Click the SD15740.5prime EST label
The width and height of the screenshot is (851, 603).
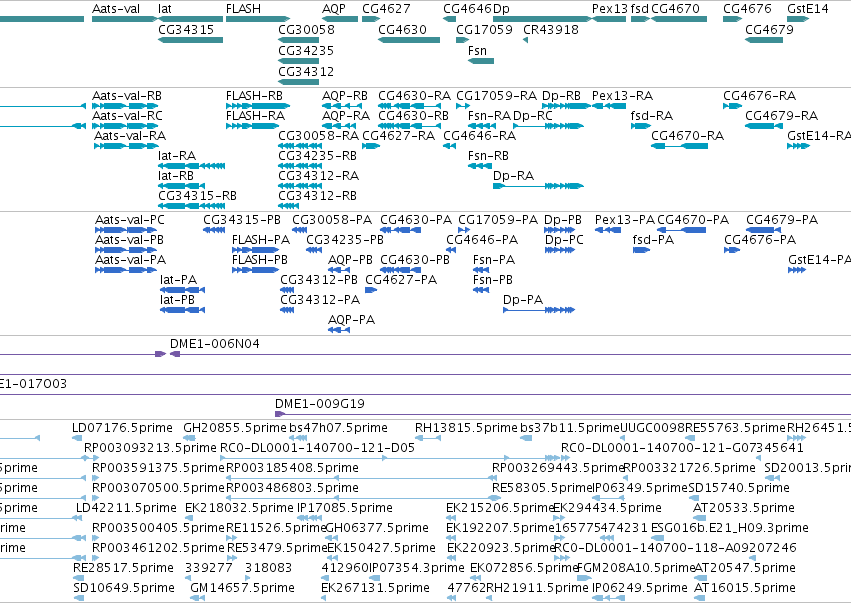[739, 488]
